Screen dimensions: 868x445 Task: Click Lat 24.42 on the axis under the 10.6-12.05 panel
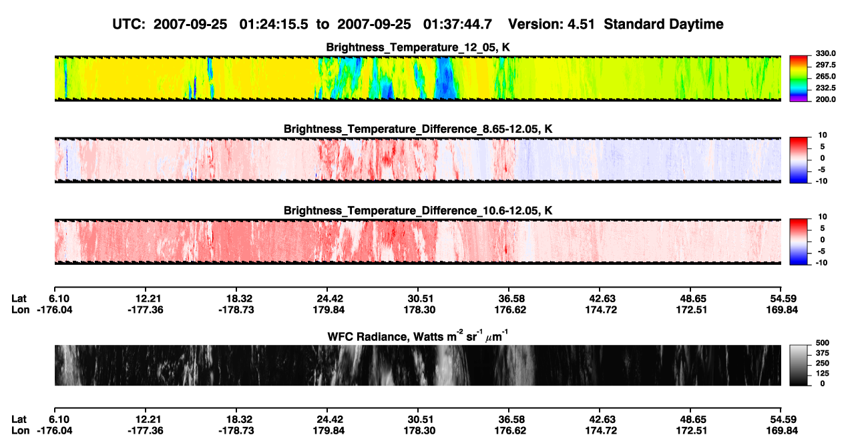[x=327, y=299]
